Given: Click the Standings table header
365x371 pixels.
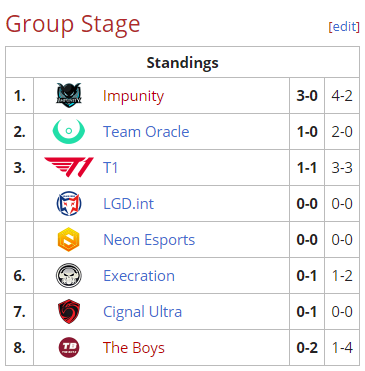Looking at the screenshot, I should (x=182, y=62).
